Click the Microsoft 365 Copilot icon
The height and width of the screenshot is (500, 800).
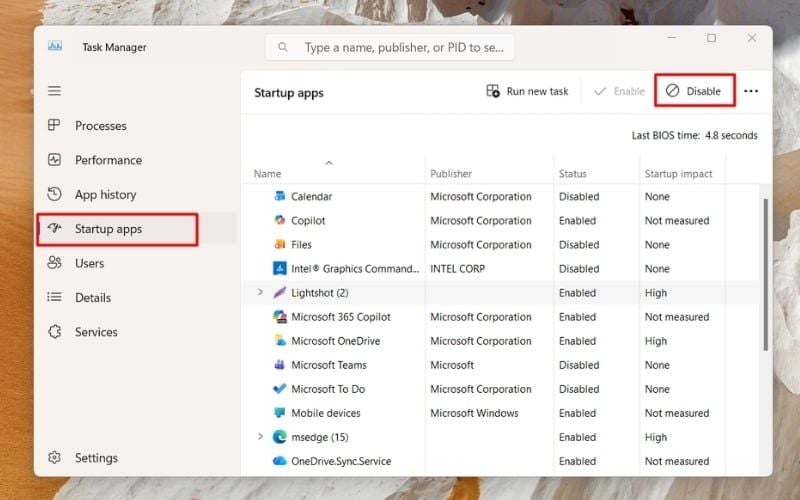pyautogui.click(x=280, y=316)
